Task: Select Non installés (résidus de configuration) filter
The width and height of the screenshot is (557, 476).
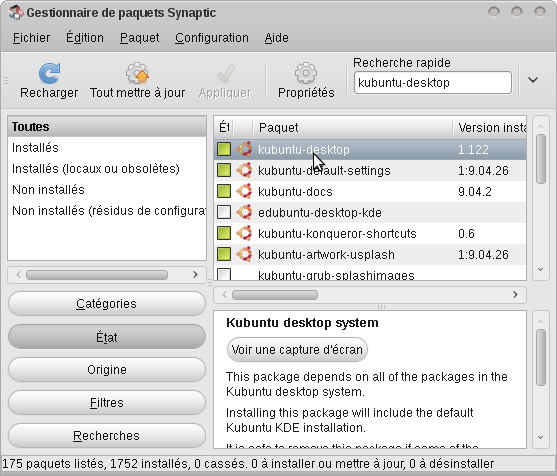Action: [107, 210]
